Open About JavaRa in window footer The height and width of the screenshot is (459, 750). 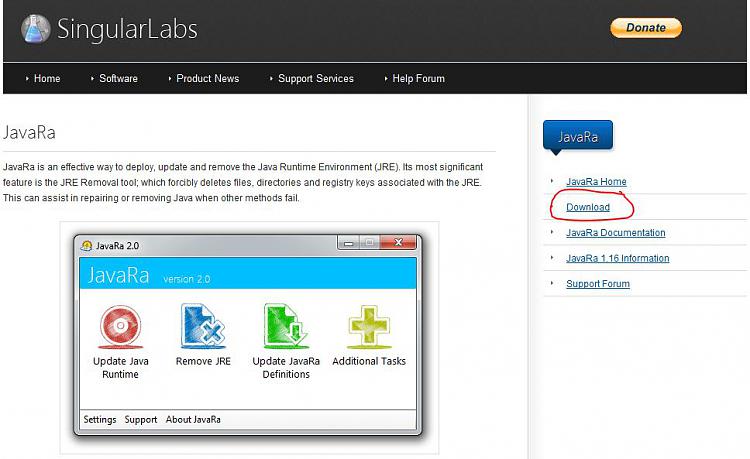click(193, 419)
